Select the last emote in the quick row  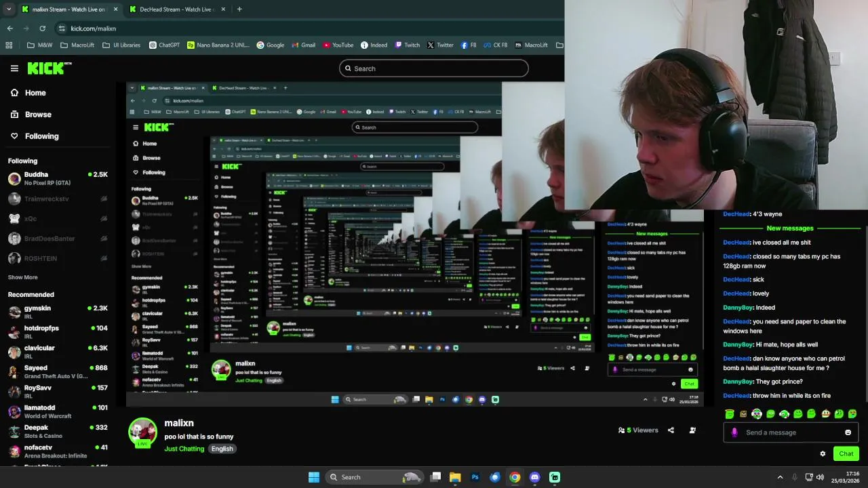pyautogui.click(x=852, y=413)
